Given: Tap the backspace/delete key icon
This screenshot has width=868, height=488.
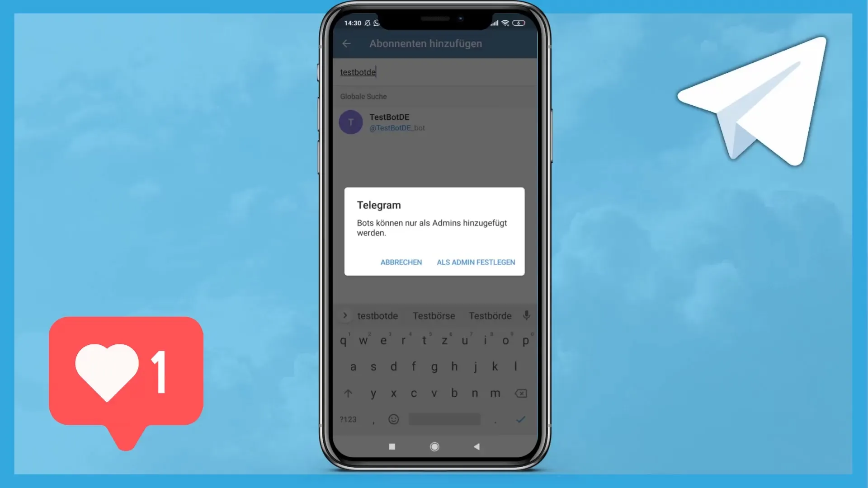Looking at the screenshot, I should click(520, 393).
